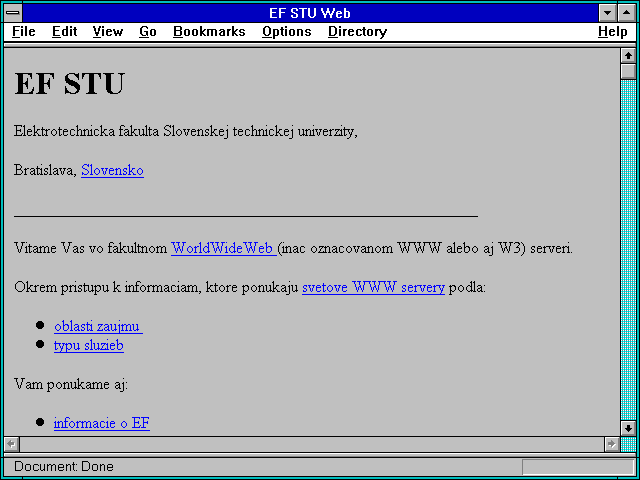The height and width of the screenshot is (480, 640).
Task: Minimize the EF STU Web window
Action: pos(607,13)
